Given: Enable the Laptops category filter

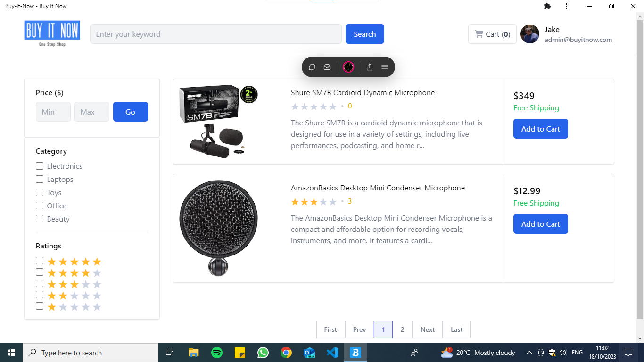Looking at the screenshot, I should [x=40, y=179].
